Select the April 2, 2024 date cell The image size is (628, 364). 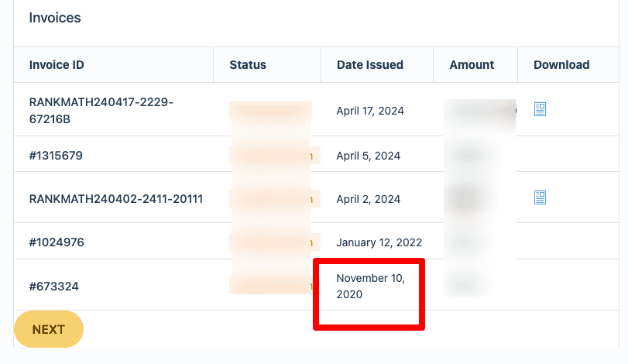tap(368, 199)
